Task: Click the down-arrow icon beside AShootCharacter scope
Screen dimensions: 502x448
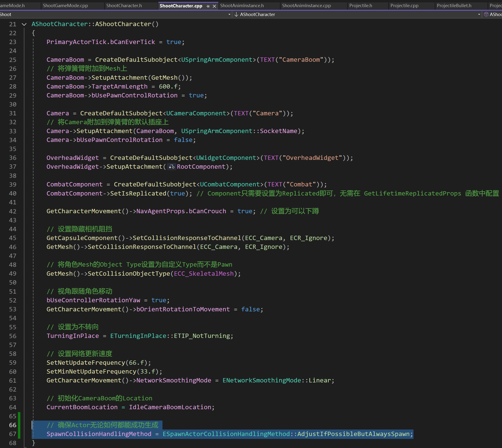Action: click(236, 14)
